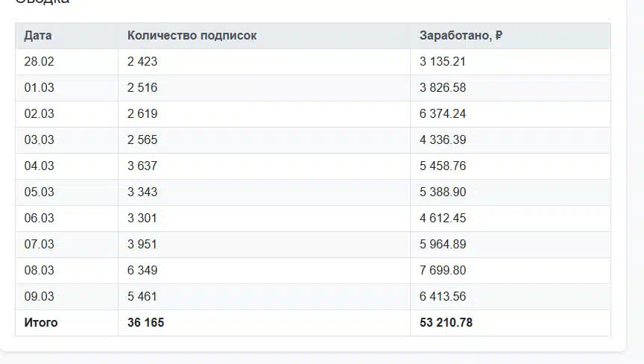Viewport: 644px width, 364px height.
Task: Click earnings value 7 699.80
Action: [443, 271]
